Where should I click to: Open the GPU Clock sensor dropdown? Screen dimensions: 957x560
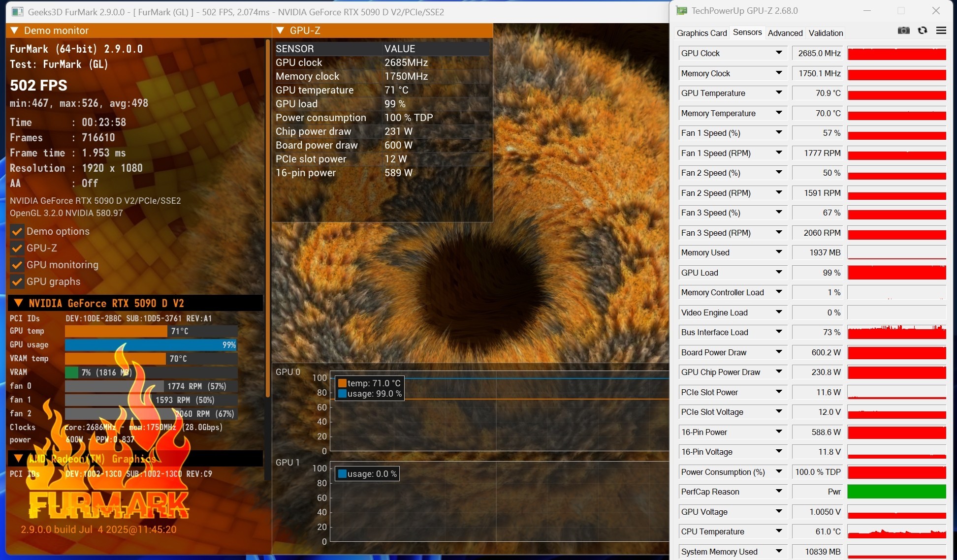pos(778,53)
